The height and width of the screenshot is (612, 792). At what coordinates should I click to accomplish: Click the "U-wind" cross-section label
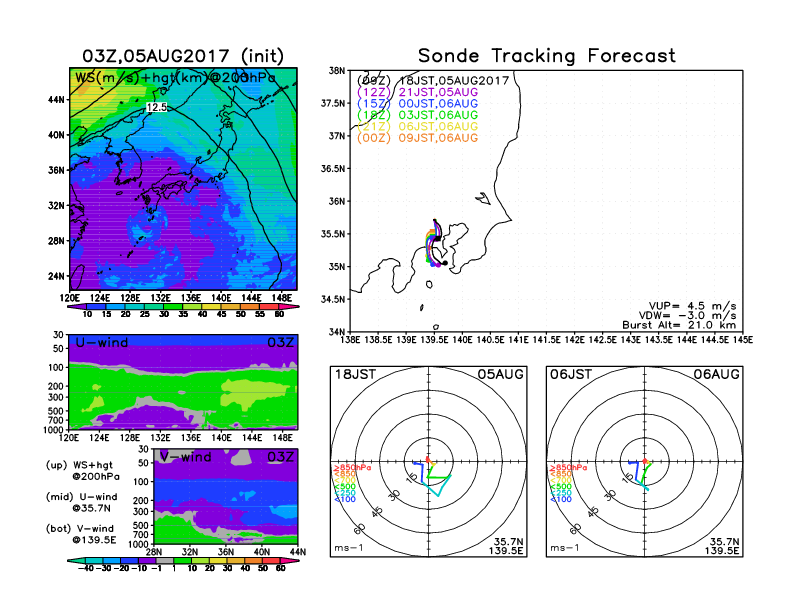tap(102, 342)
